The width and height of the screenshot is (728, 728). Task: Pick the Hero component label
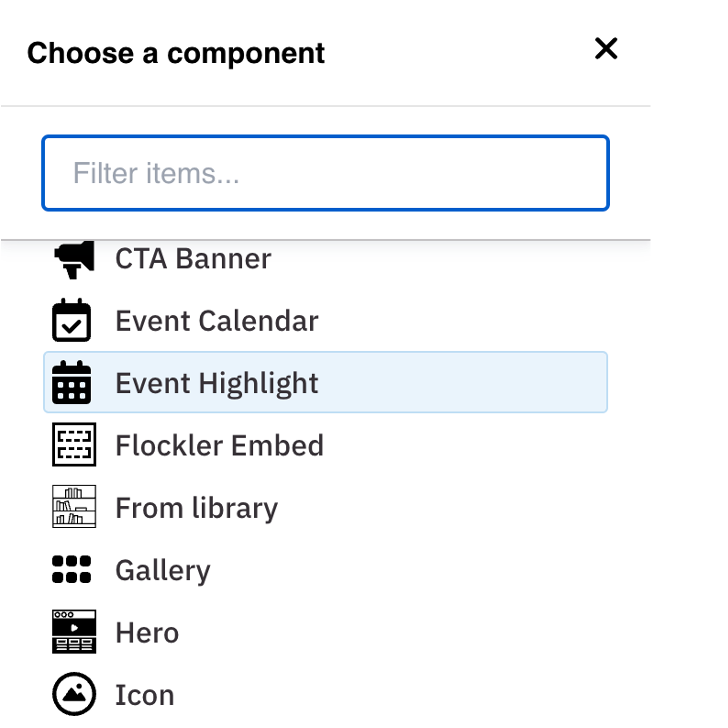[x=147, y=633]
